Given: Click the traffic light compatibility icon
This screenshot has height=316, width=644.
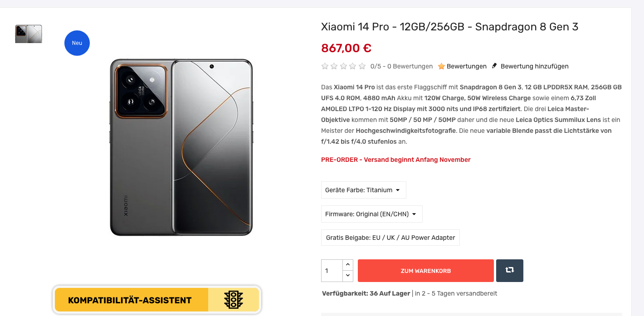Looking at the screenshot, I should point(234,300).
